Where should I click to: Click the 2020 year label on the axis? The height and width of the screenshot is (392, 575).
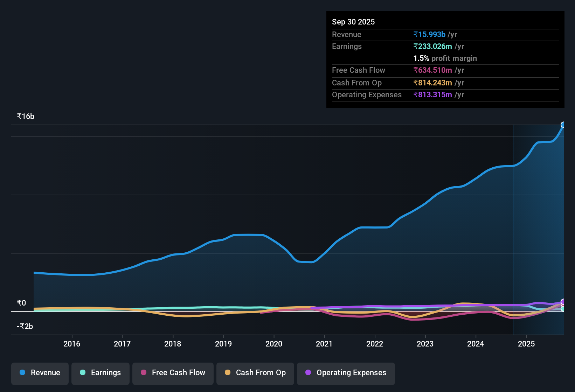(274, 344)
